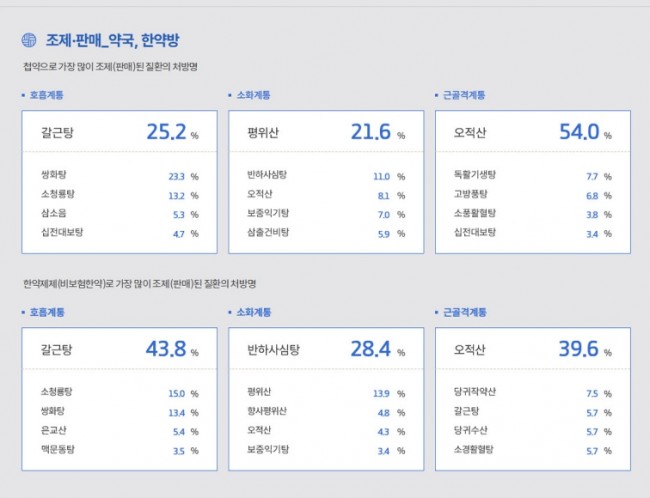Select the 은교산 5.4% row
Image resolution: width=650 pixels, height=498 pixels.
118,431
